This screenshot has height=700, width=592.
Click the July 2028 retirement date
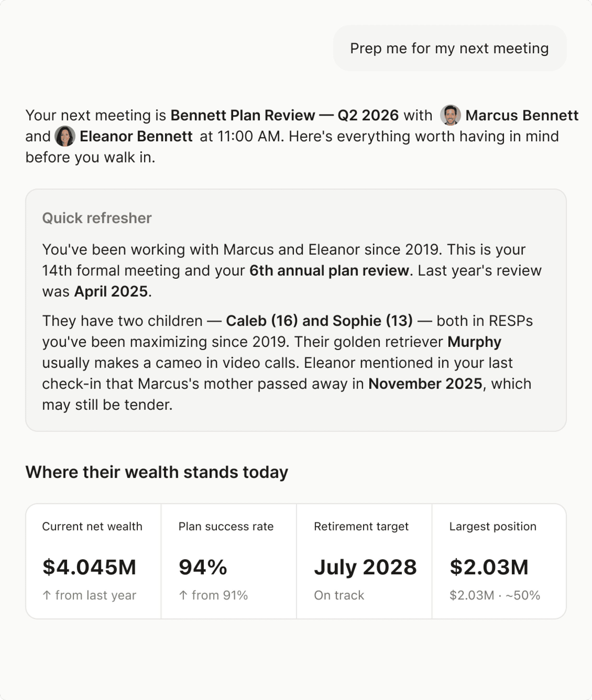pos(365,567)
